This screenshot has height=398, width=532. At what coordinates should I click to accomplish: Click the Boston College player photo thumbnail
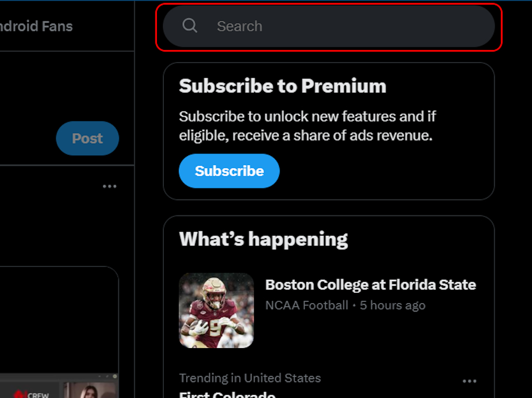click(x=216, y=311)
